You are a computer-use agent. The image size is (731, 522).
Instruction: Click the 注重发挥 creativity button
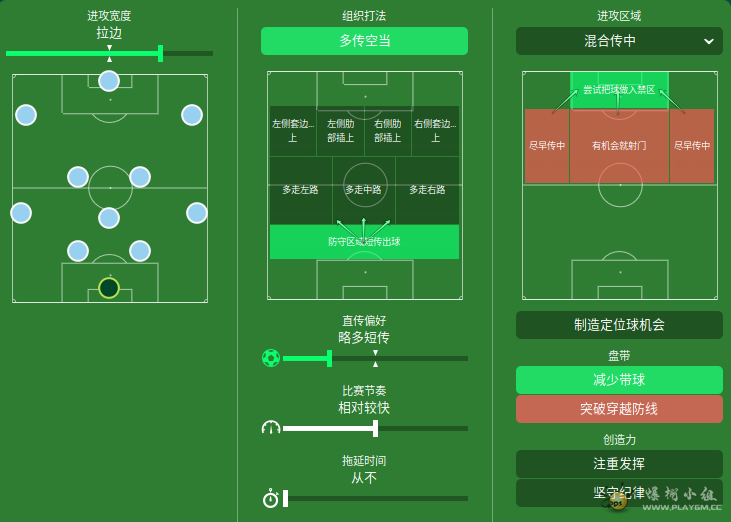point(619,464)
